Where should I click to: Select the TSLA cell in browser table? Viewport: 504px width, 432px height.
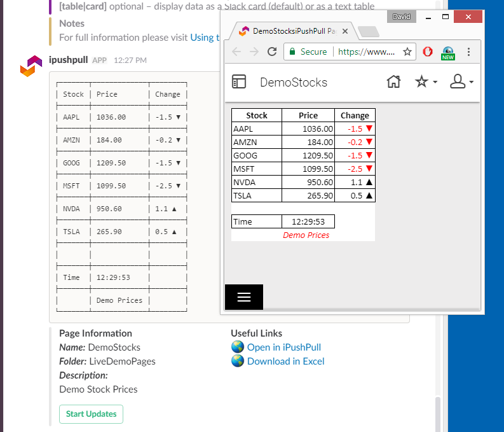pos(257,195)
